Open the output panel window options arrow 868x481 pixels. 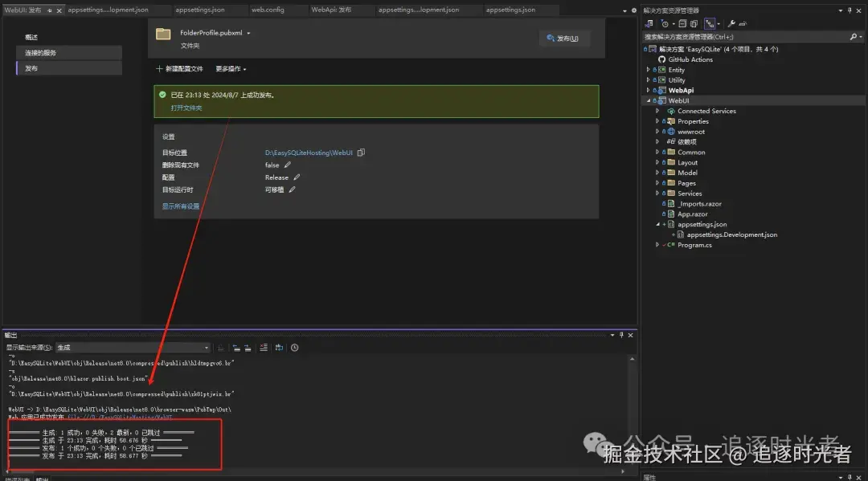[612, 335]
